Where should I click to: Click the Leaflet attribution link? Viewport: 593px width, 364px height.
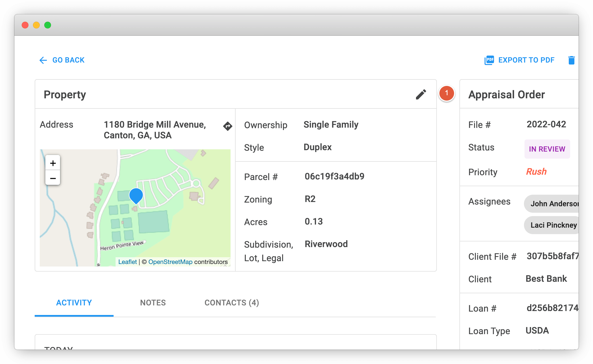coord(128,262)
